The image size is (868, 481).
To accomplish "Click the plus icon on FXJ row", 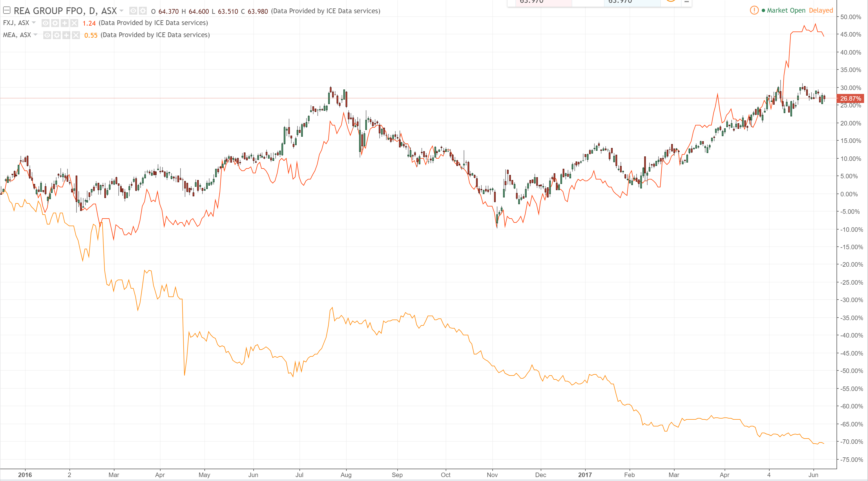I will 65,23.
